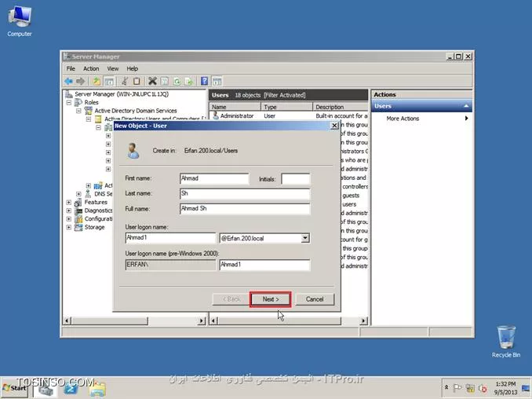
Task: Expand the Diagnostics tree node
Action: coord(69,210)
